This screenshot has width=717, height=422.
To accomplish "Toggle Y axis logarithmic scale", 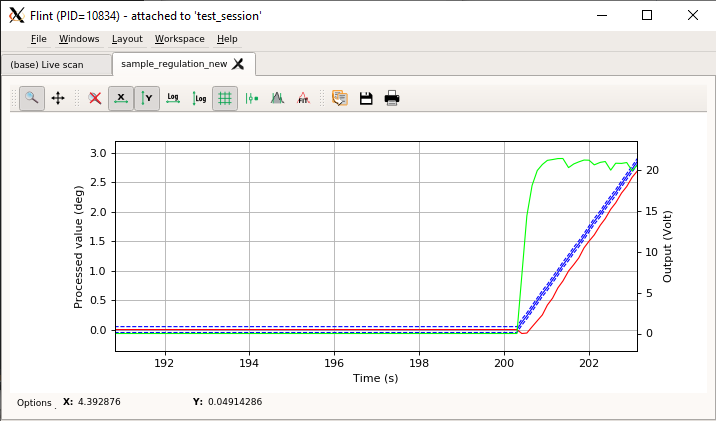I will (x=199, y=98).
